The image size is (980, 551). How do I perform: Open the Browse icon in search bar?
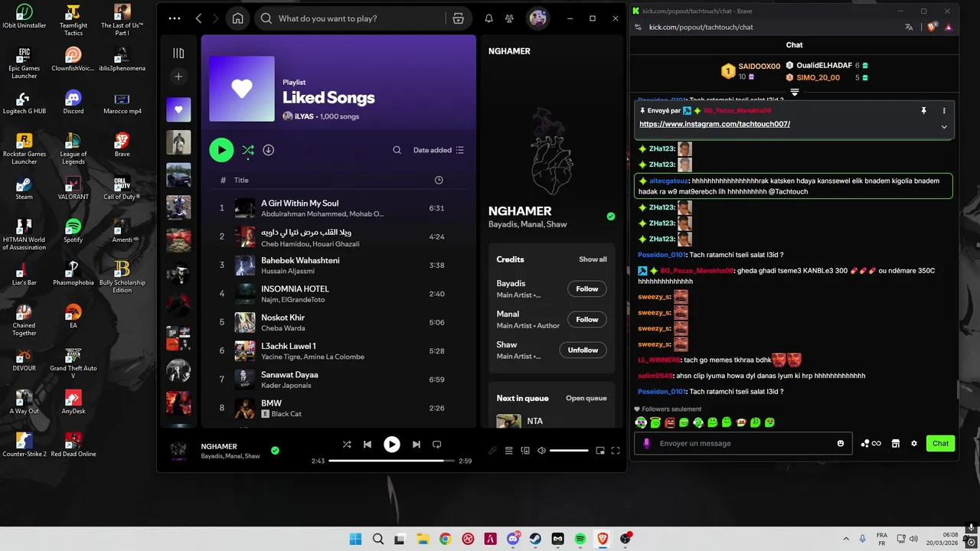pyautogui.click(x=458, y=18)
